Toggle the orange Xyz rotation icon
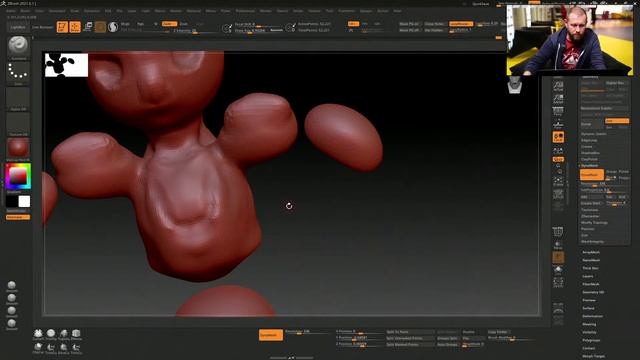 [558, 159]
